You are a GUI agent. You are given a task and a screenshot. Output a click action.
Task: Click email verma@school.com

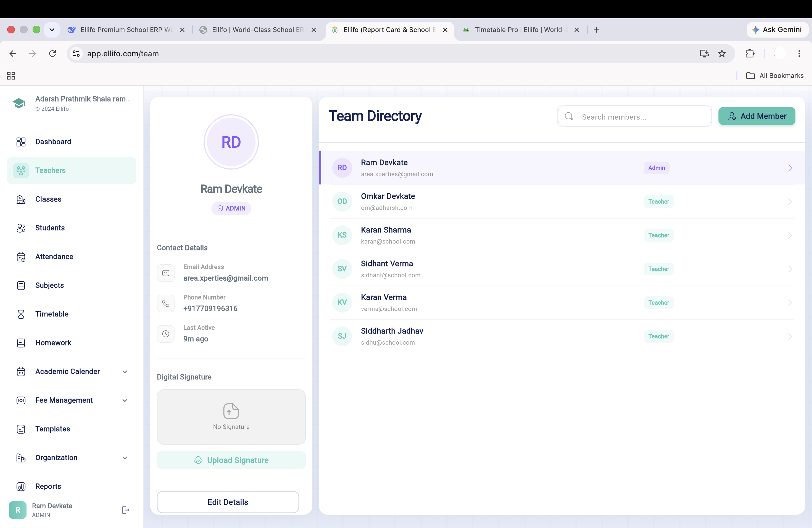pyautogui.click(x=389, y=309)
